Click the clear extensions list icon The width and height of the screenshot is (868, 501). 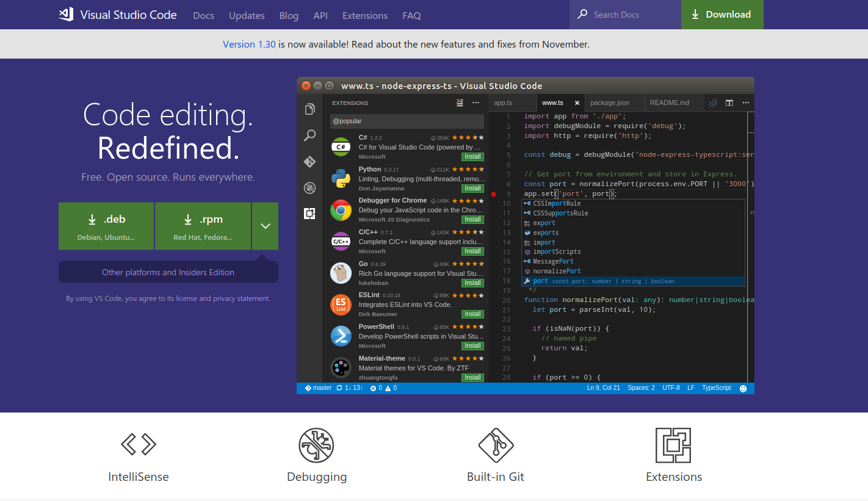click(x=460, y=103)
